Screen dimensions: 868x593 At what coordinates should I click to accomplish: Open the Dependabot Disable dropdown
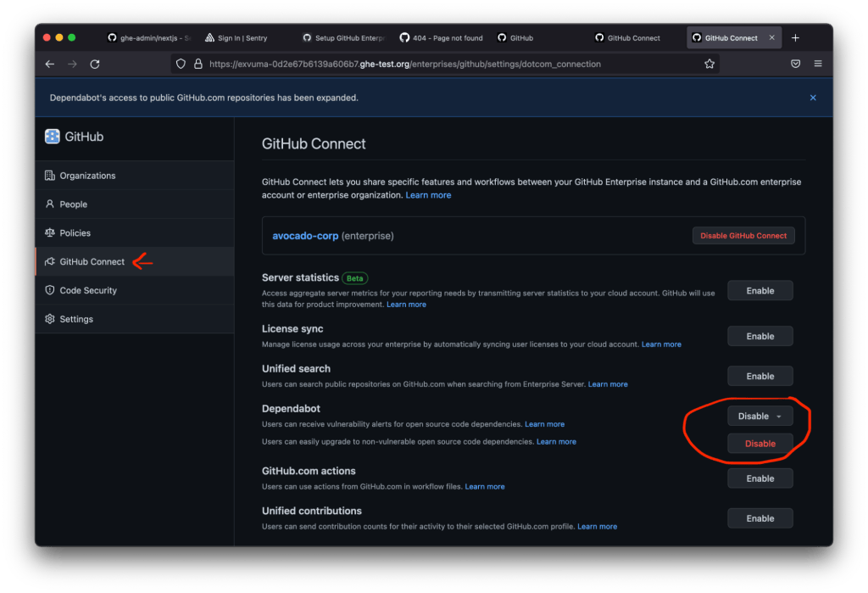(760, 416)
